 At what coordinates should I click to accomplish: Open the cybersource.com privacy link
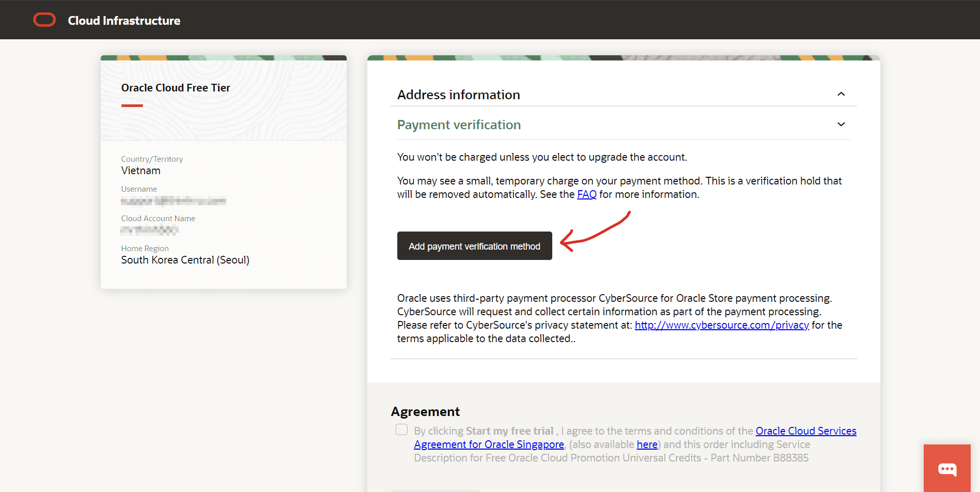click(722, 325)
